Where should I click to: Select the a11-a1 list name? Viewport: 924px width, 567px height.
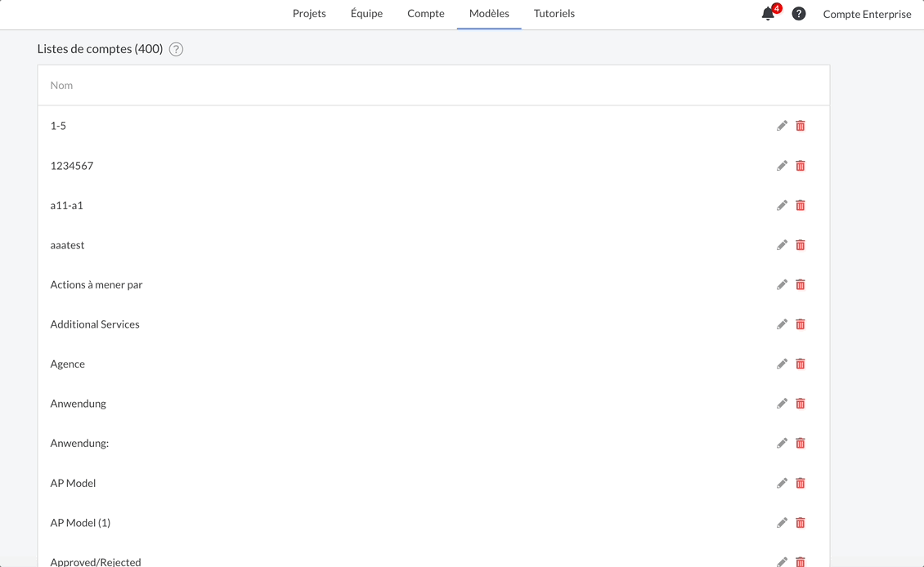point(66,205)
